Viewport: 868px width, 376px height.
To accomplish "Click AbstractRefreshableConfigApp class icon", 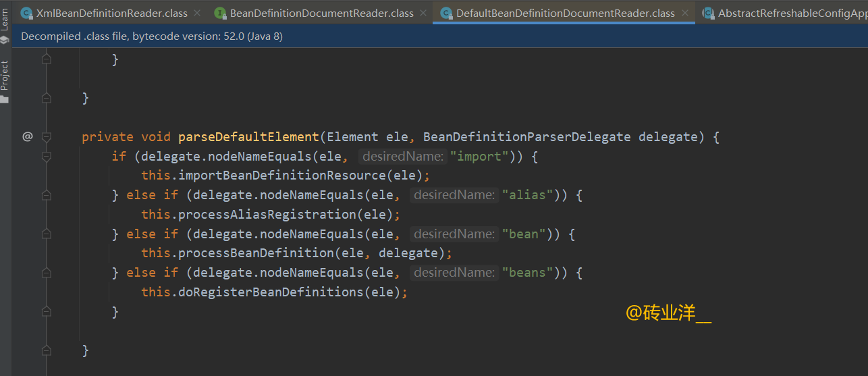I will coord(708,13).
